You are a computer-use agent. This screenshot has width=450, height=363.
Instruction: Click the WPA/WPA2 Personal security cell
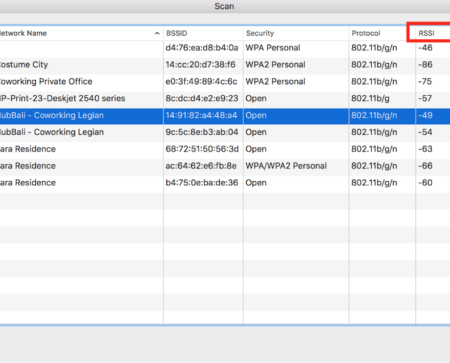click(x=286, y=166)
